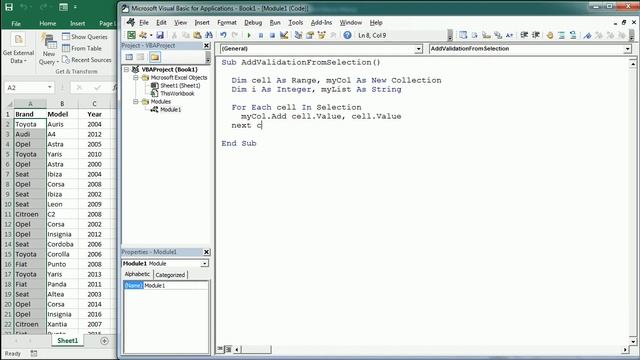Open the Debug menu
The height and width of the screenshot is (360, 640).
[253, 23]
